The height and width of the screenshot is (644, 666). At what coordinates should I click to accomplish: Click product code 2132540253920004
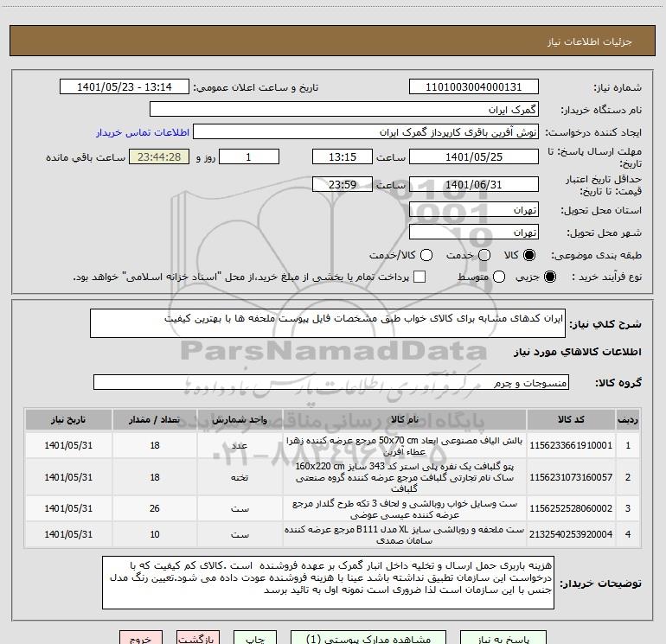[x=571, y=534]
